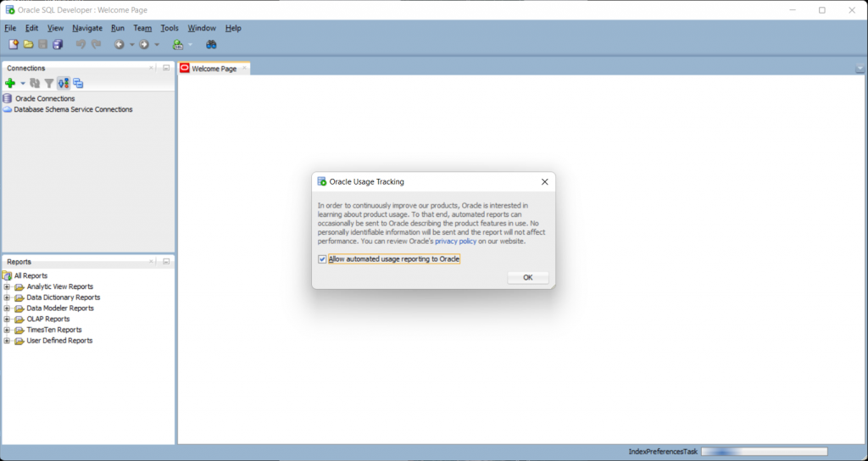Open the SQL Worksheet toolbar icon

(178, 44)
